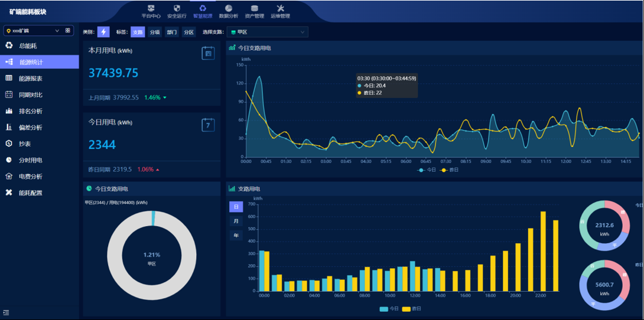Expand the 选择支路 甲区 dropdown

(268, 32)
